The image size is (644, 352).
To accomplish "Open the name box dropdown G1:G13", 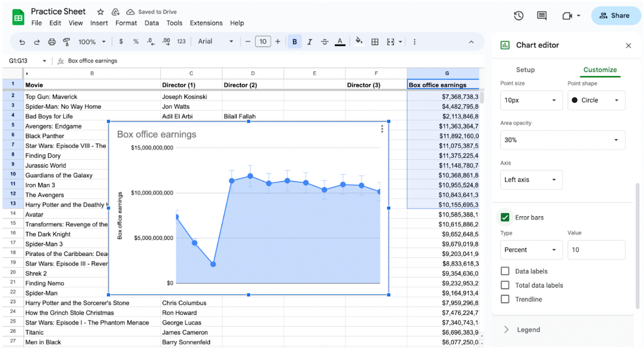I will 44,61.
